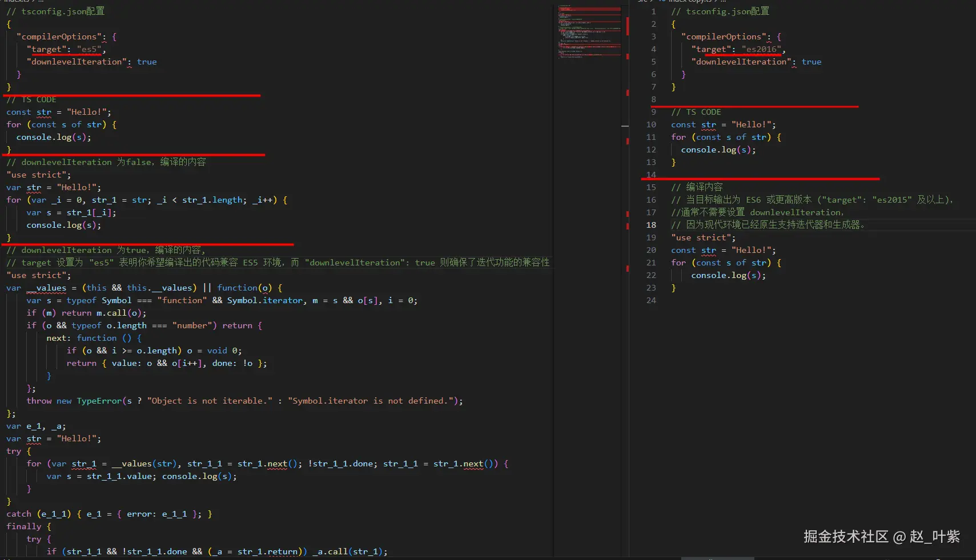Click "compilerOptions" on line 3 of right editor
The width and height of the screenshot is (976, 560).
(x=724, y=37)
